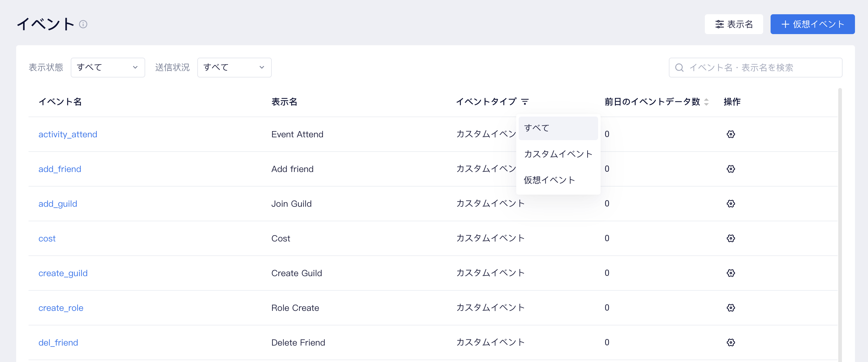
Task: Open the create_role event link
Action: (61, 308)
